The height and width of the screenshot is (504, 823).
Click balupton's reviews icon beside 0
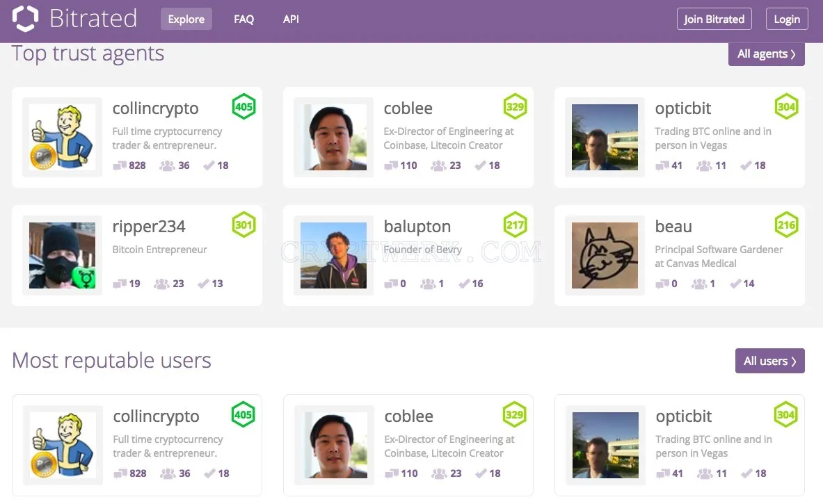click(391, 284)
